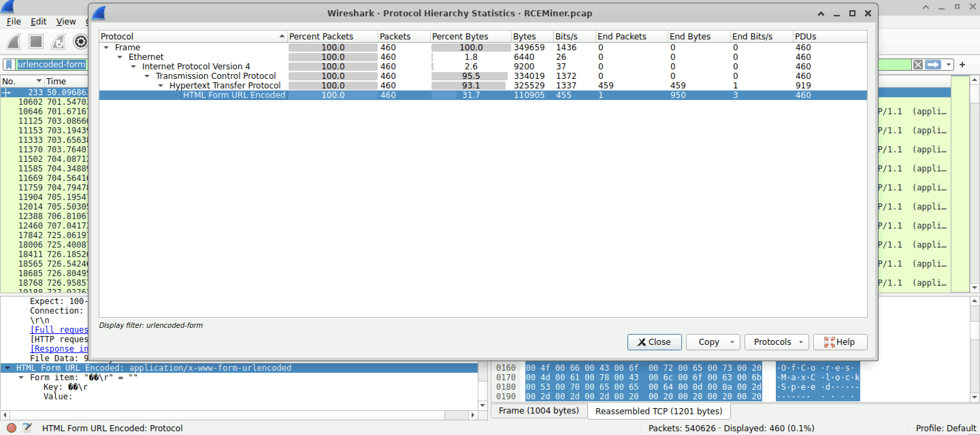Click the Packets: 540626 status bar text

(682, 428)
